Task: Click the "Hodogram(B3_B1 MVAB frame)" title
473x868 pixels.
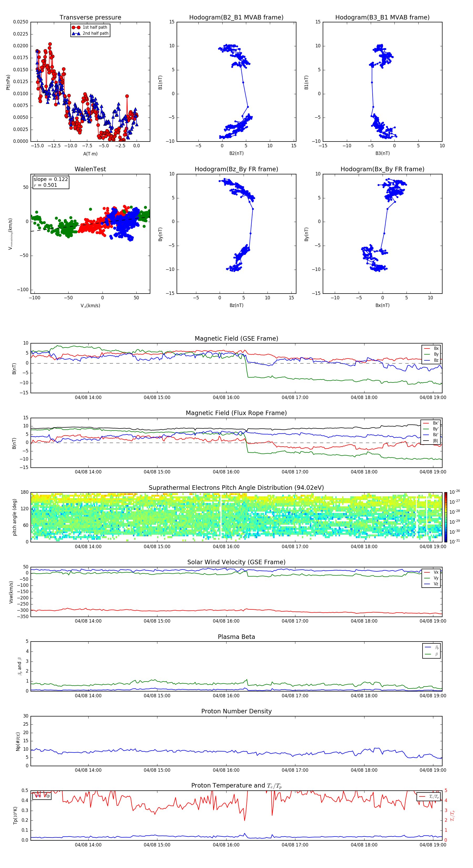Action: tap(382, 18)
